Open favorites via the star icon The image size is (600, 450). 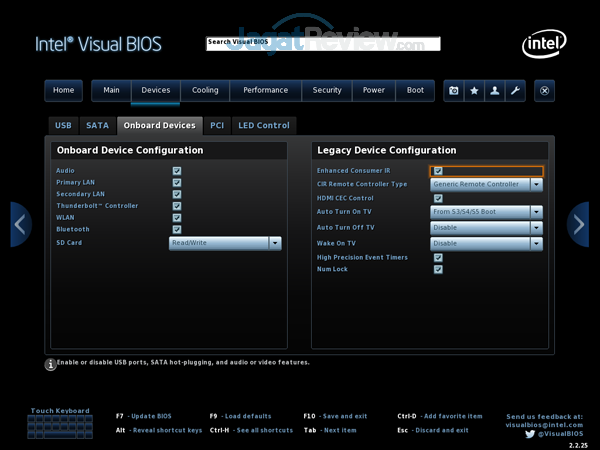[x=474, y=90]
